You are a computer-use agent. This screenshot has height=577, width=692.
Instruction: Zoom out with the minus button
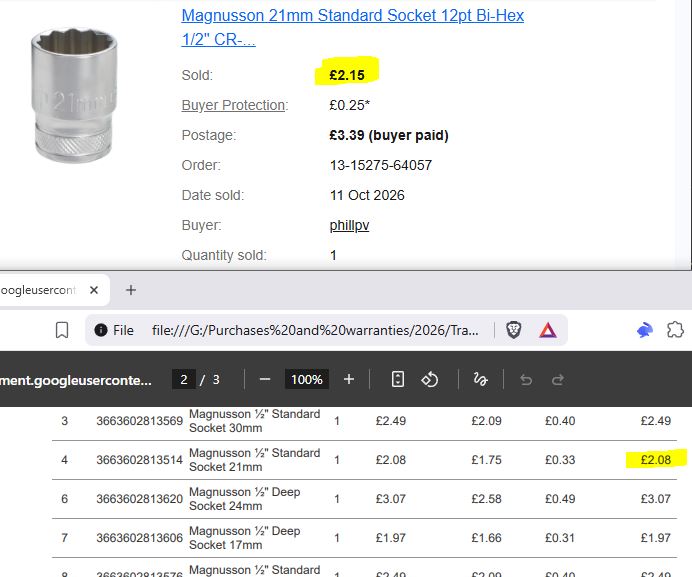pos(265,379)
